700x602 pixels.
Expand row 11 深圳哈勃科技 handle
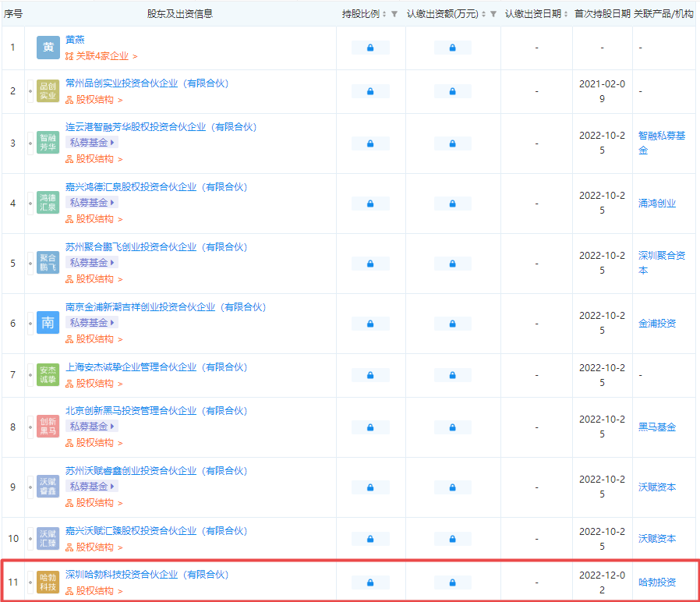[x=30, y=583]
